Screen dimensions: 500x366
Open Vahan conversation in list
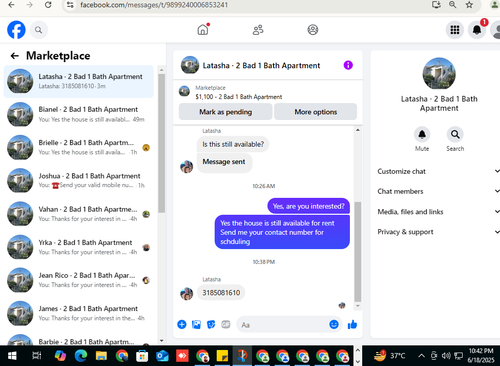79,214
